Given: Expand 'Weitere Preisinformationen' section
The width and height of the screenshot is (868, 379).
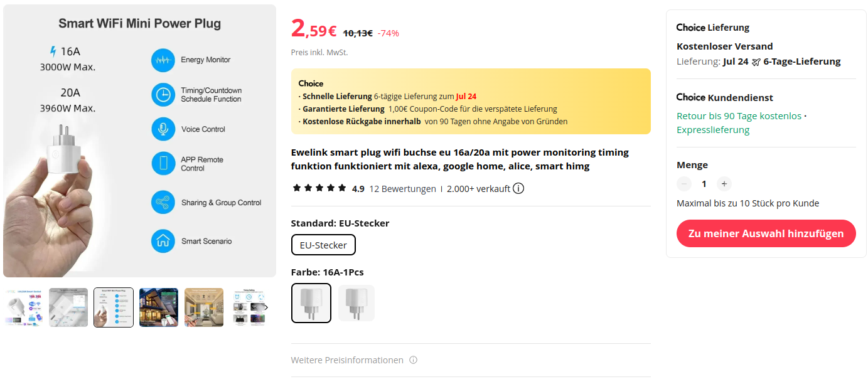Looking at the screenshot, I should (347, 360).
